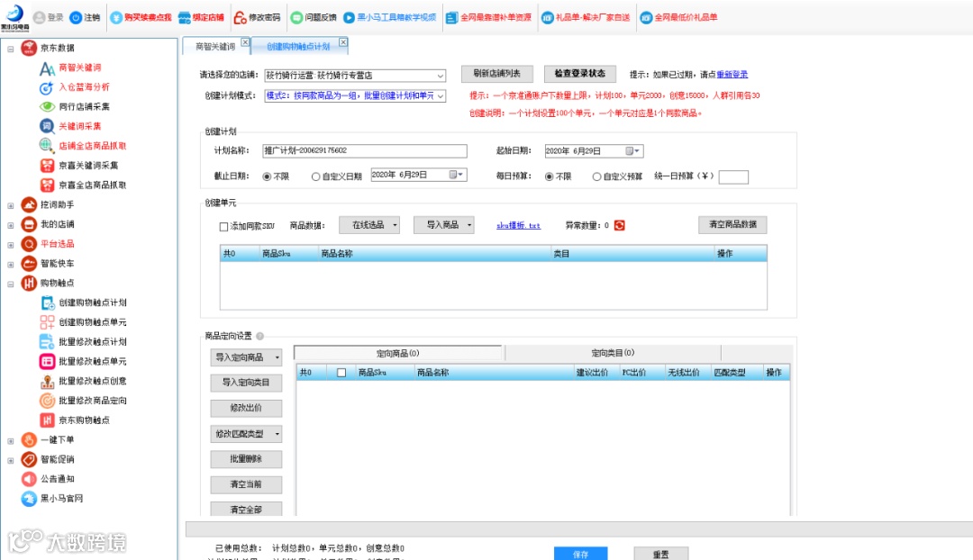The height and width of the screenshot is (560, 973).
Task: Click the 京东数据 tree node icon
Action: click(29, 48)
